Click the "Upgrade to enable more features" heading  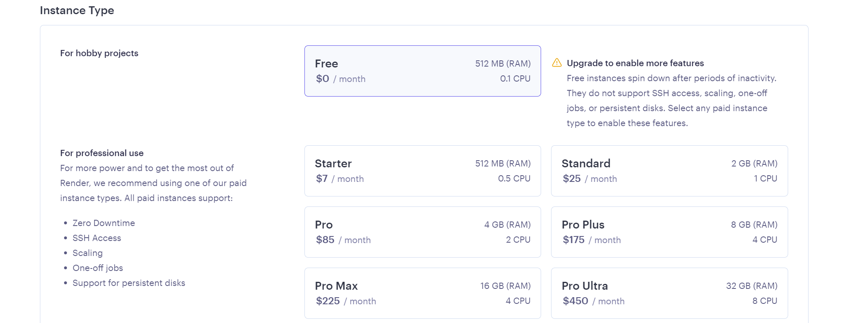pos(635,63)
